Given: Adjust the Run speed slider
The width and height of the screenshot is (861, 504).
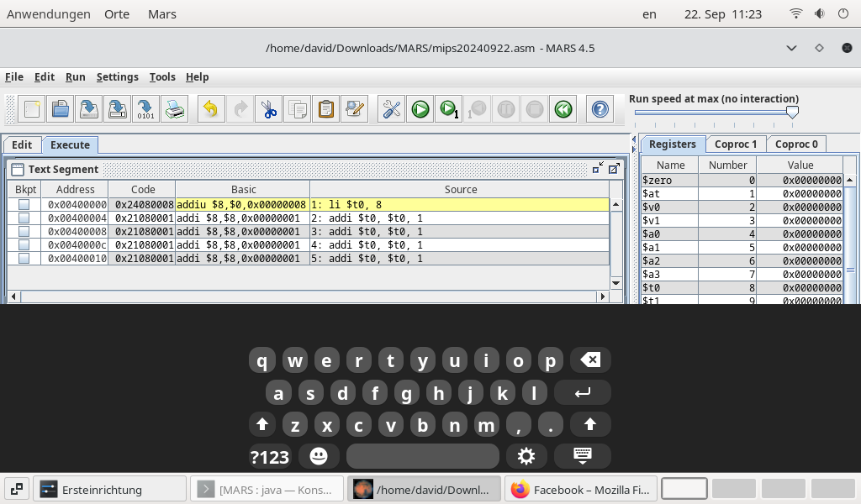Looking at the screenshot, I should pyautogui.click(x=791, y=111).
